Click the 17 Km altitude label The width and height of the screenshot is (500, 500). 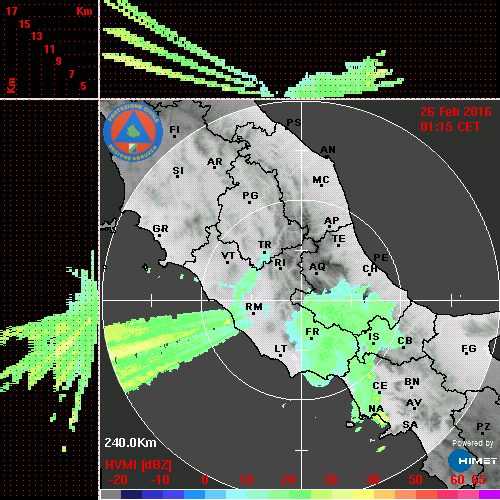pos(11,11)
